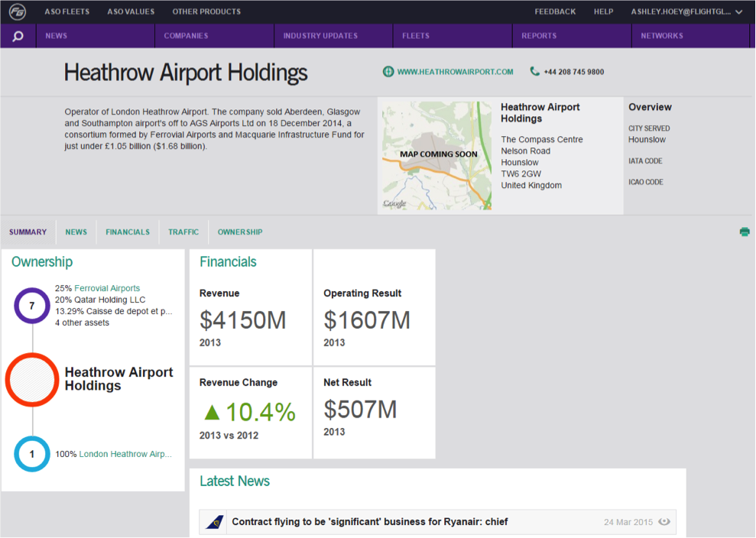Open the London Heathrow Airport link

tap(125, 454)
